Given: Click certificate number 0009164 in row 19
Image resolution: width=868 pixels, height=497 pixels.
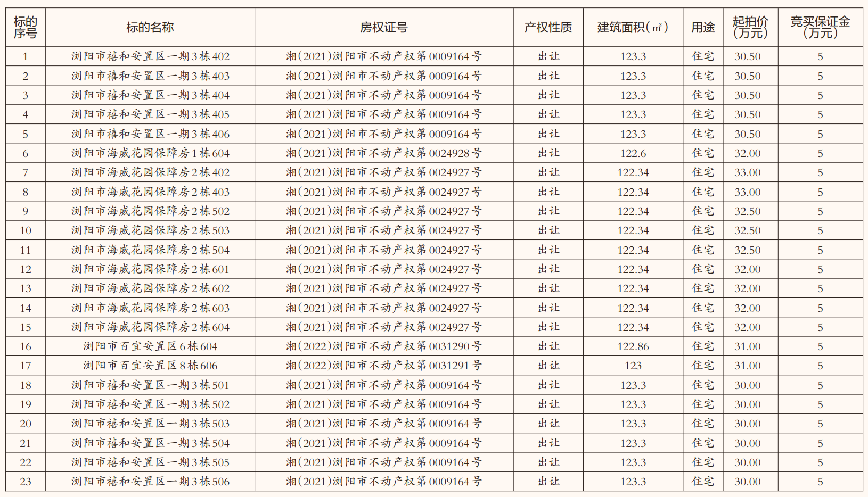Looking at the screenshot, I should coord(449,404).
